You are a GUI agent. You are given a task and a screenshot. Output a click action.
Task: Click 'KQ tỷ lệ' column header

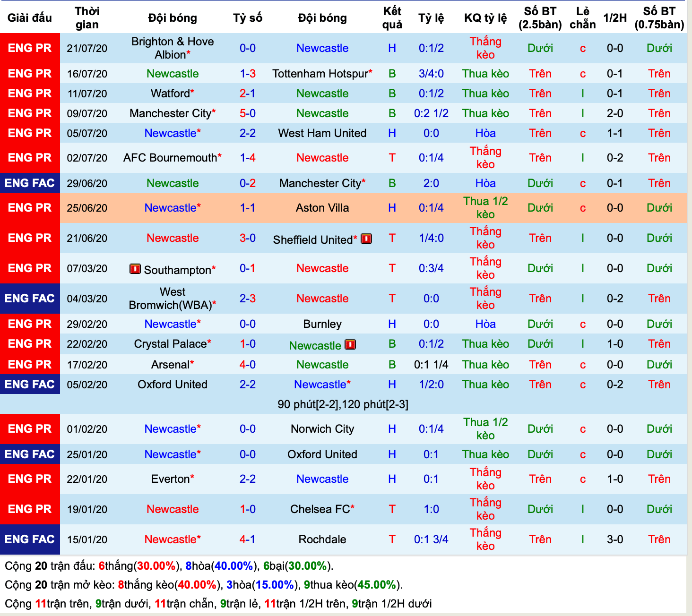click(x=485, y=18)
